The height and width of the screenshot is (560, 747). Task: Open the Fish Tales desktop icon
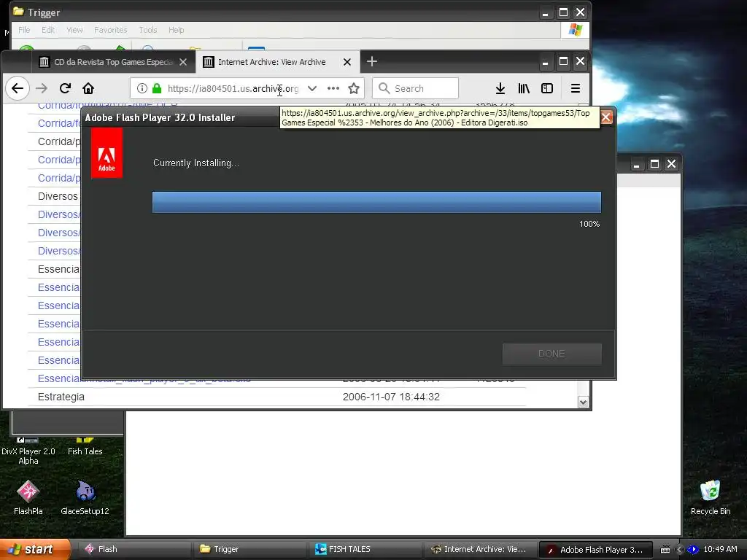[x=85, y=447]
